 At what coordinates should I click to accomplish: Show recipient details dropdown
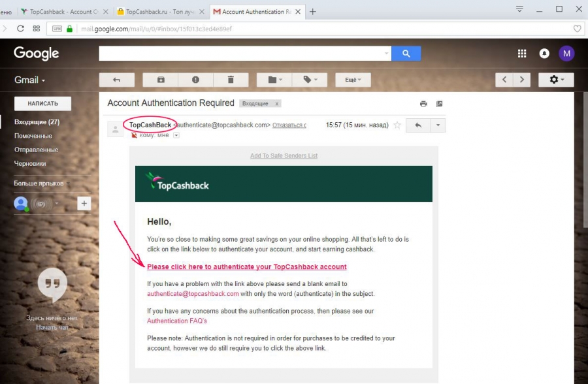[176, 135]
